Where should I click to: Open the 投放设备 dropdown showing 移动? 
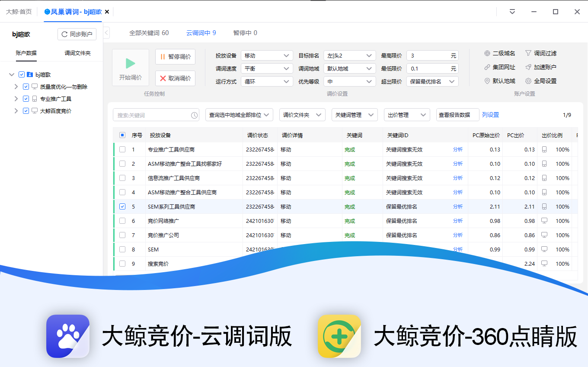coord(267,55)
